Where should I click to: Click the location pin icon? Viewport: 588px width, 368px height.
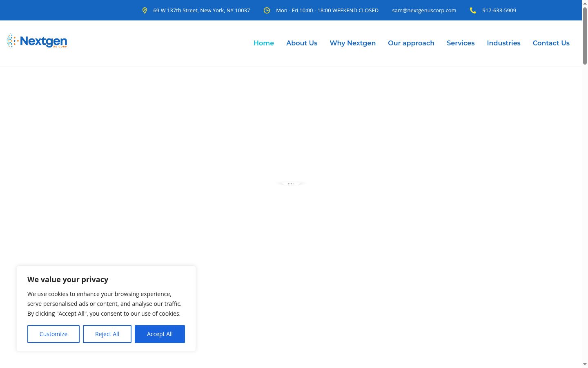coord(145,11)
